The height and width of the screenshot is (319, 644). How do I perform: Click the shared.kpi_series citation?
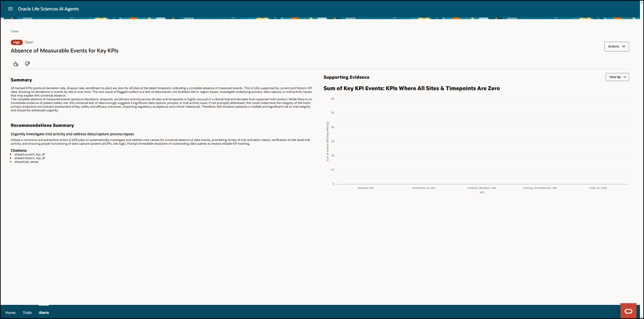[26, 162]
